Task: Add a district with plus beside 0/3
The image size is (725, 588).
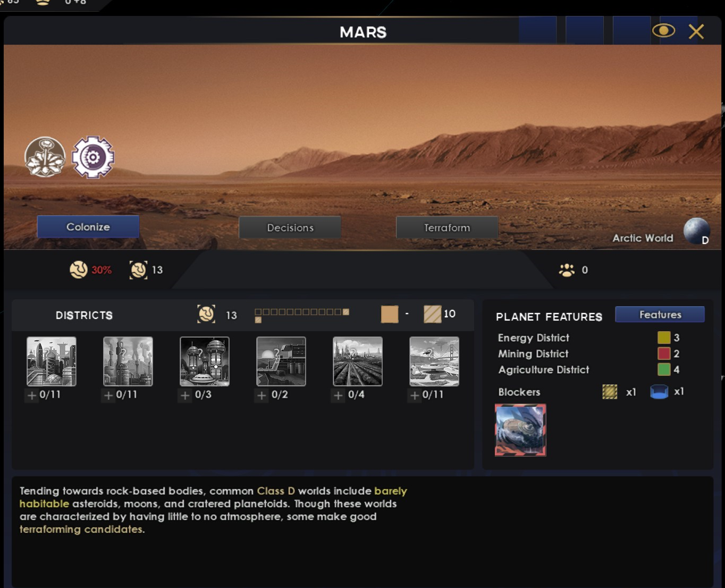Action: pos(185,395)
